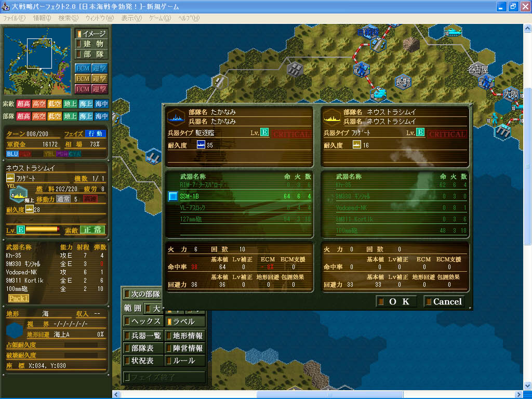Open the ルール panel
This screenshot has width=532, height=399.
pyautogui.click(x=185, y=361)
